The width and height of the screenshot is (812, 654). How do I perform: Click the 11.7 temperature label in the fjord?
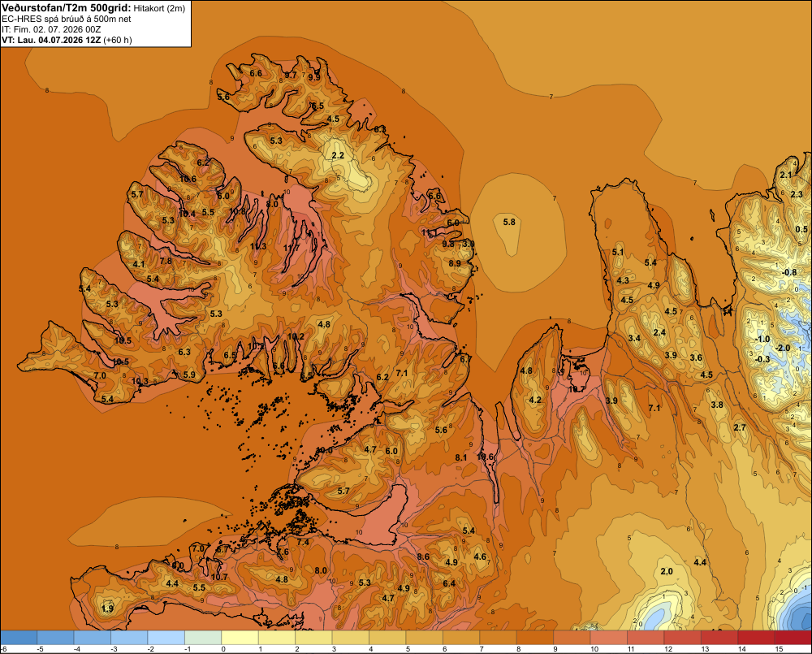click(x=292, y=248)
